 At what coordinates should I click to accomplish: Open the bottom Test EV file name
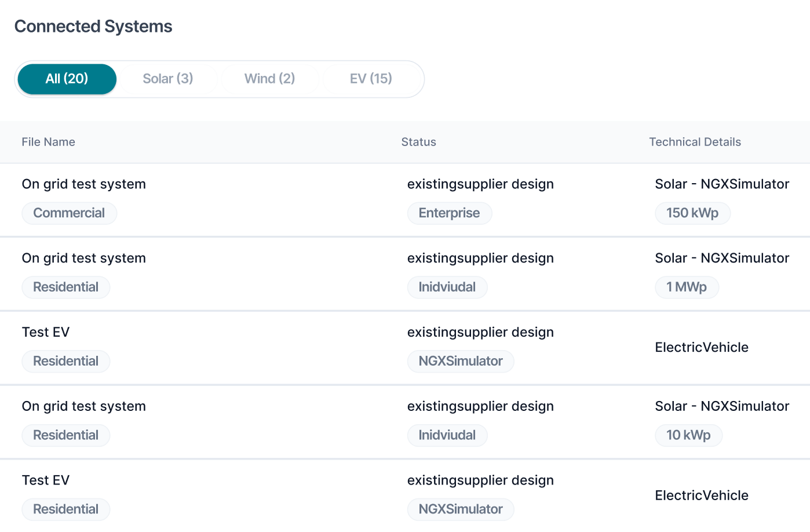46,480
